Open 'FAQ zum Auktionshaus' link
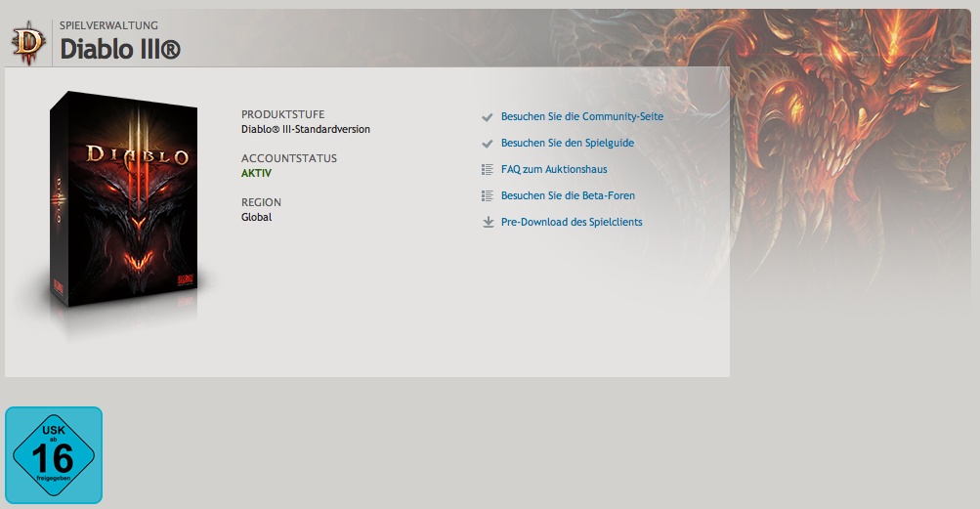The image size is (980, 509). click(x=554, y=169)
